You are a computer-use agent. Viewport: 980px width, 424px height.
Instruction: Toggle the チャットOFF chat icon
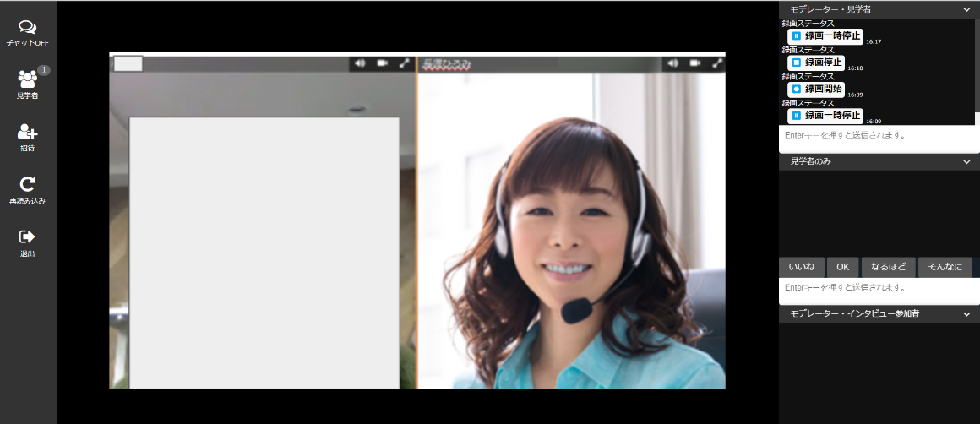pyautogui.click(x=28, y=29)
